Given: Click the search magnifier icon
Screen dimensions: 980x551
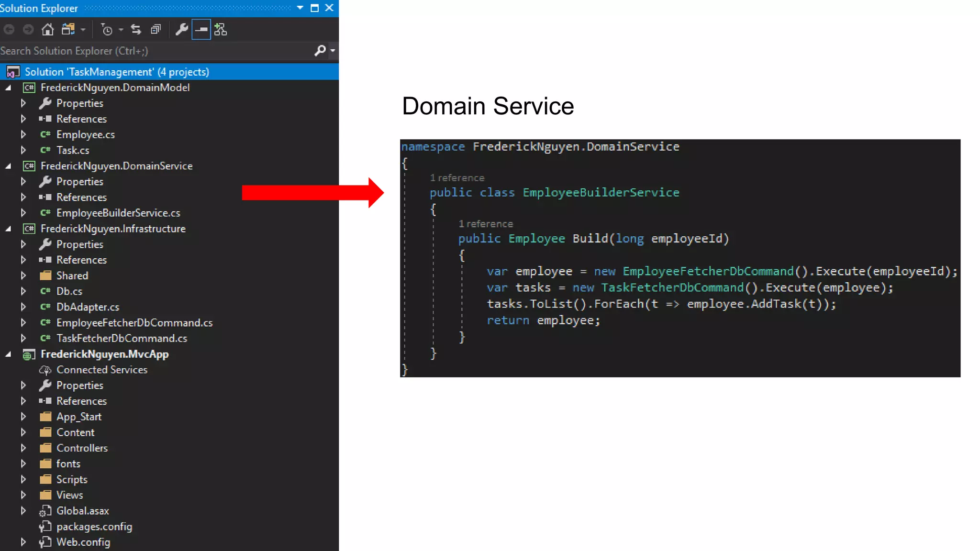Looking at the screenshot, I should coord(320,50).
